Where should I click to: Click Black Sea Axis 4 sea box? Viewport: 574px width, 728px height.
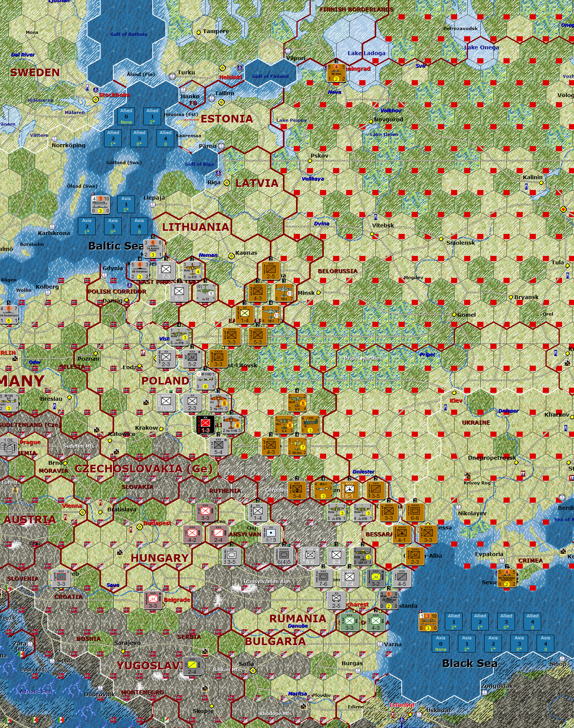tap(545, 644)
